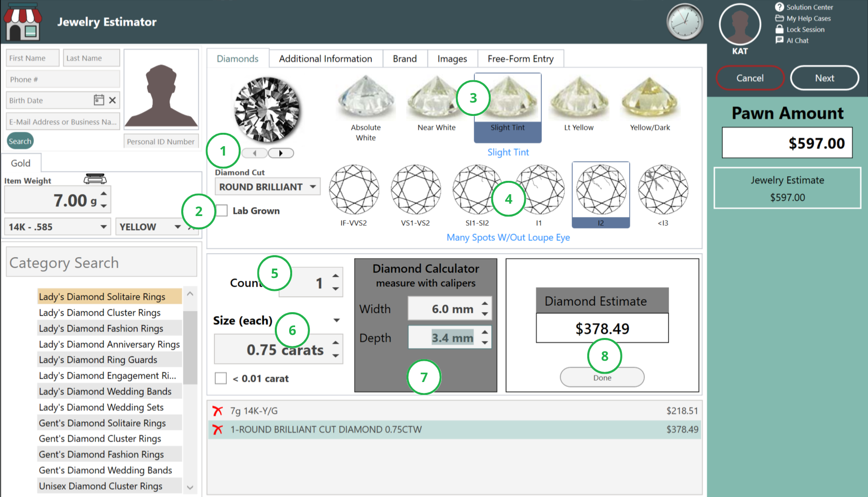
Task: Clear the Birth Date field
Action: coord(112,100)
